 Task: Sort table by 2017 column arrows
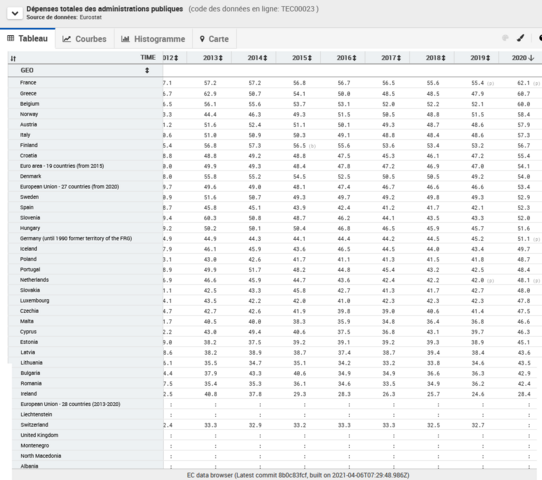[399, 58]
